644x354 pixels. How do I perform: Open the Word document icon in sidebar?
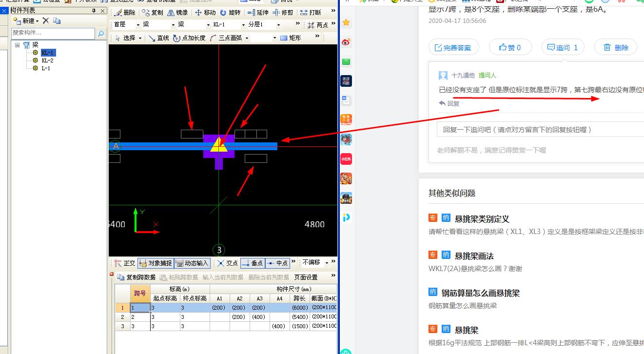coord(346,100)
